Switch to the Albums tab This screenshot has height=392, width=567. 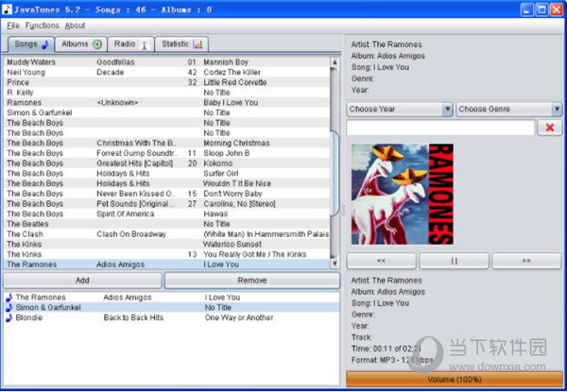tap(81, 44)
